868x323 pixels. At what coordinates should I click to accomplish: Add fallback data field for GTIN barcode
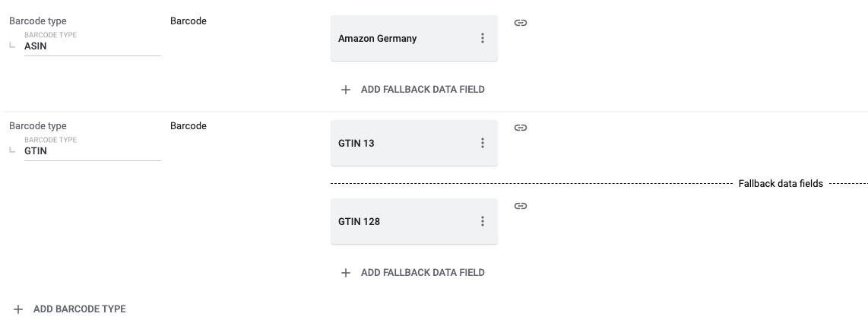click(x=413, y=273)
